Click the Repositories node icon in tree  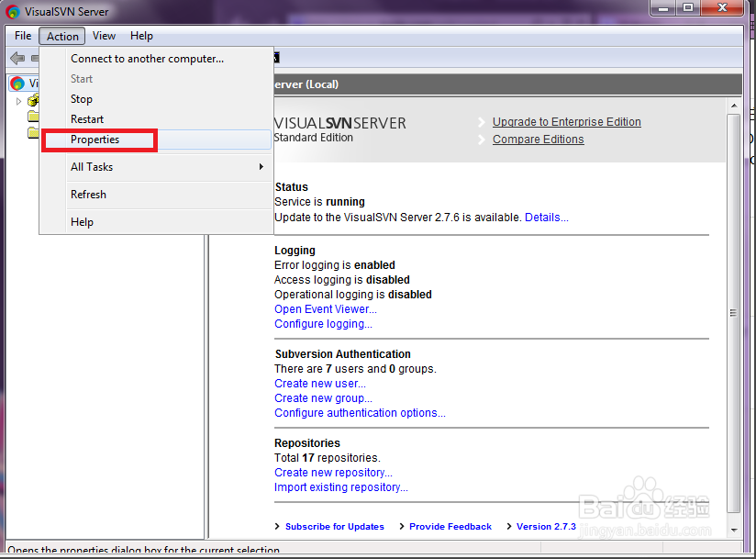33,101
